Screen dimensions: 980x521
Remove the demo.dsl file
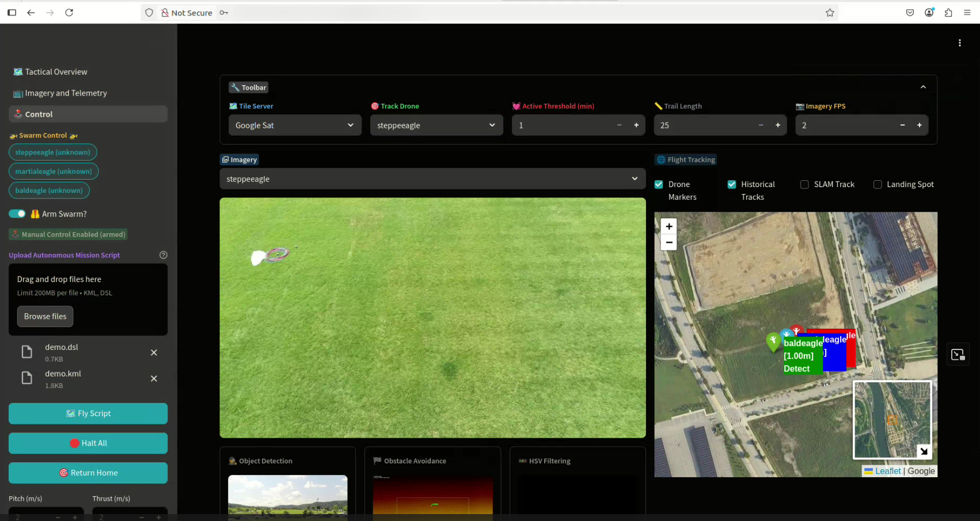point(154,352)
